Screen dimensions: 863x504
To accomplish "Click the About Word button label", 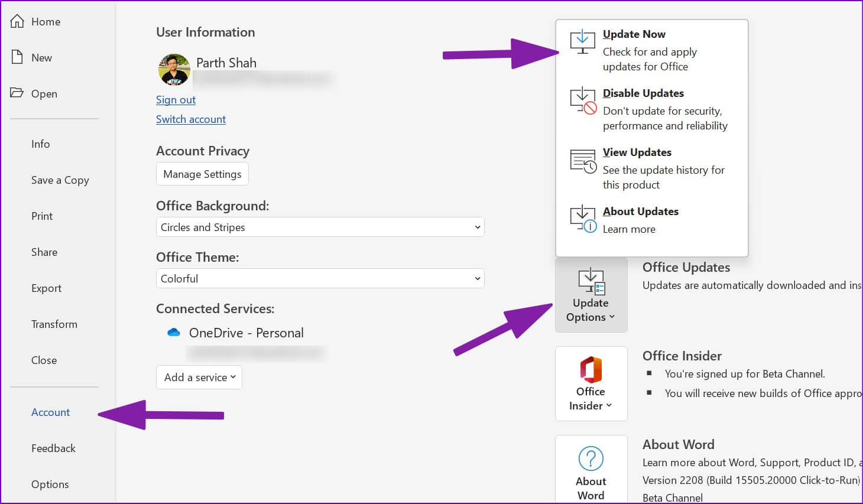I will click(x=591, y=488).
